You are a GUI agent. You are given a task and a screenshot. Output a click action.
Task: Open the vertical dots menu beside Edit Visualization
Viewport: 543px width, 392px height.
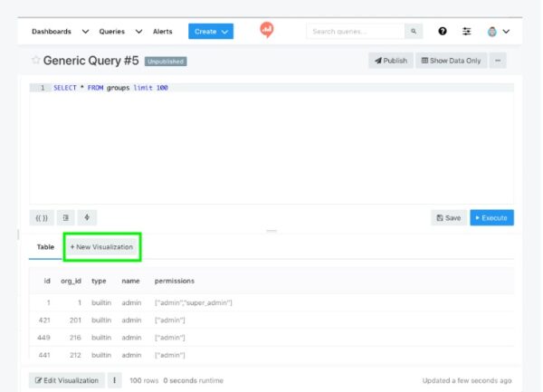click(x=114, y=380)
